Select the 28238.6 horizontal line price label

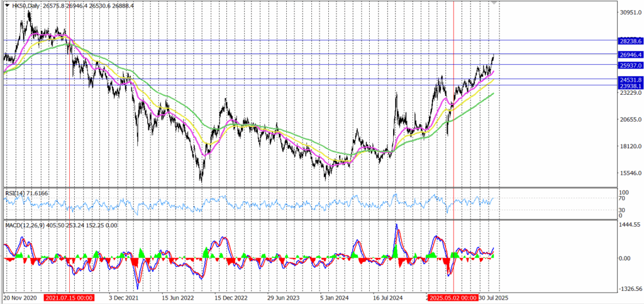point(630,41)
